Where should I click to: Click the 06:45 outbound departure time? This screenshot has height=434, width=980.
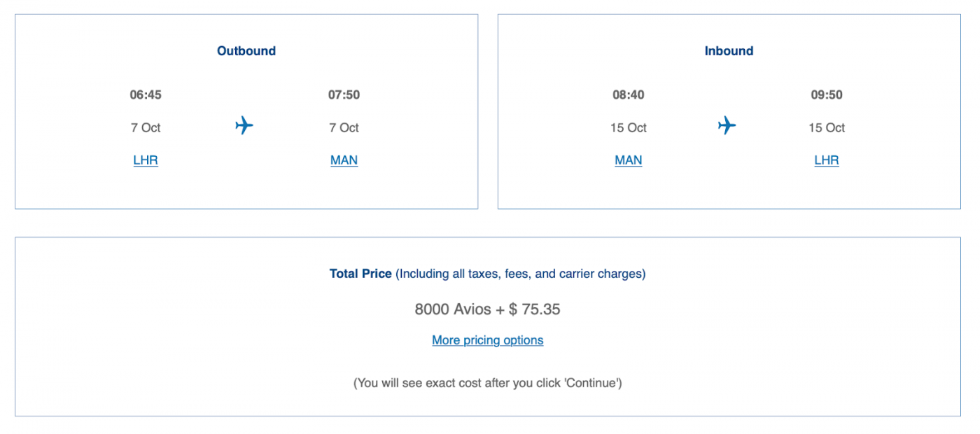[x=146, y=95]
